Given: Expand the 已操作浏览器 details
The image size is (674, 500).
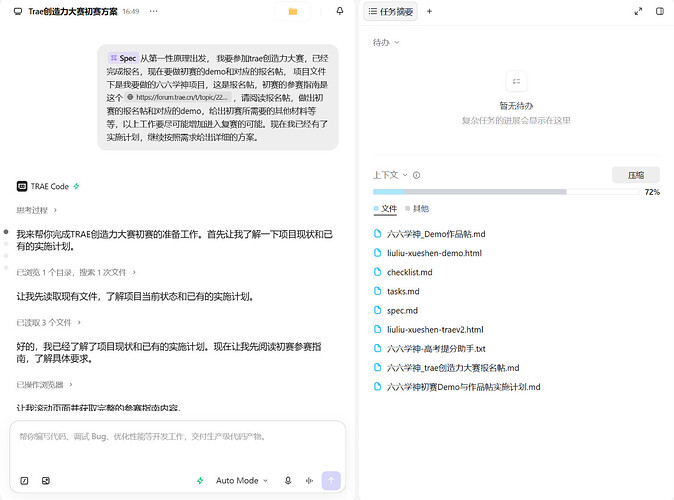Looking at the screenshot, I should pos(44,384).
